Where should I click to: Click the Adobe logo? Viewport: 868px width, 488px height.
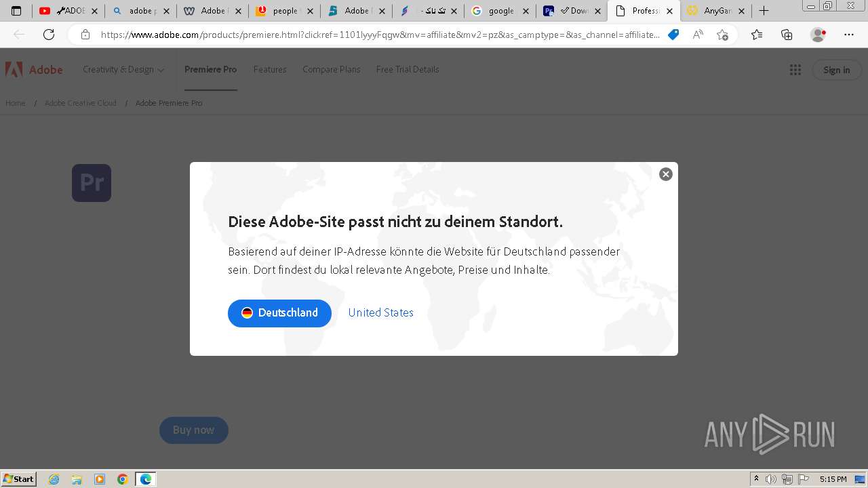pos(34,69)
